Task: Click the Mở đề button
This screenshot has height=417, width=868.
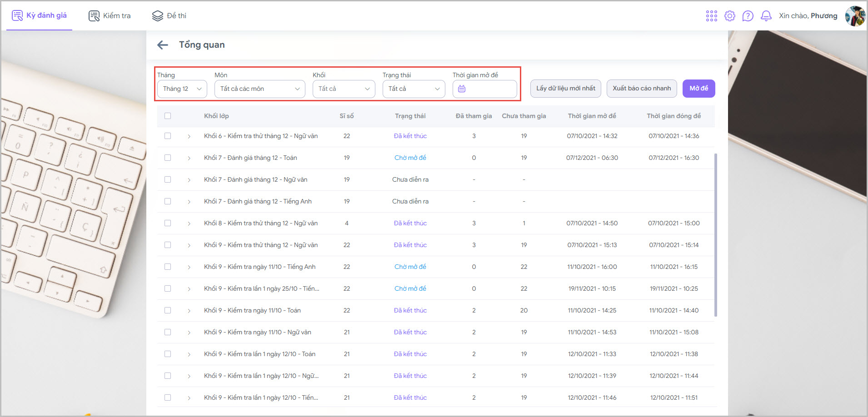Action: pos(698,89)
